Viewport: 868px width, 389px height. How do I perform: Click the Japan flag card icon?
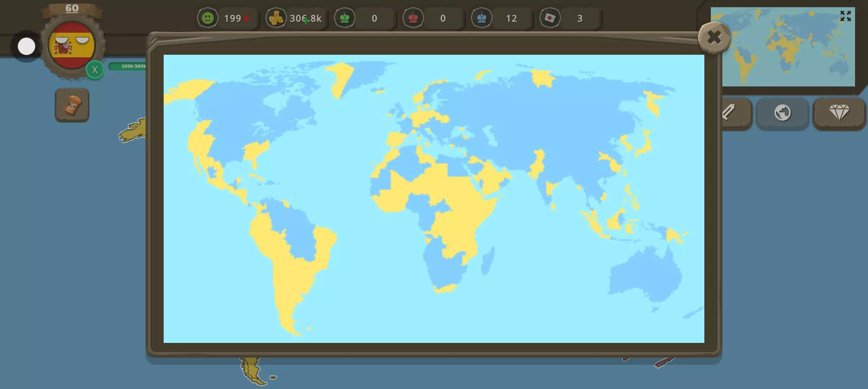550,18
